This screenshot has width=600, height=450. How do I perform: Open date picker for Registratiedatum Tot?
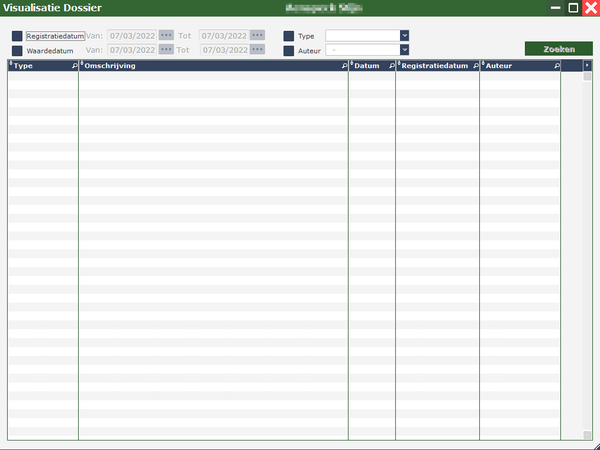pyautogui.click(x=257, y=36)
